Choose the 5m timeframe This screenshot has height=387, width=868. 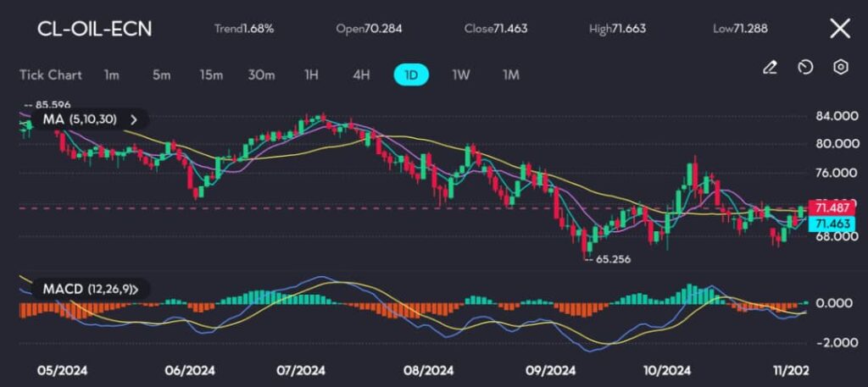[161, 75]
